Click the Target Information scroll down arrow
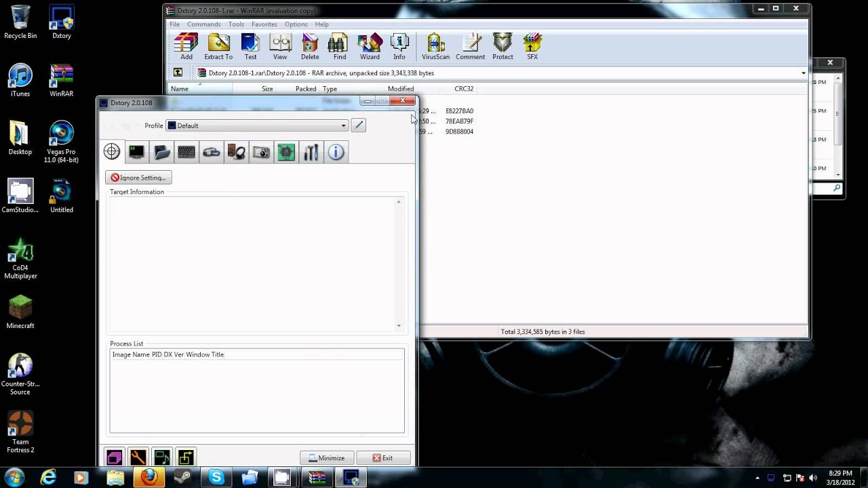The height and width of the screenshot is (488, 868). tap(399, 326)
